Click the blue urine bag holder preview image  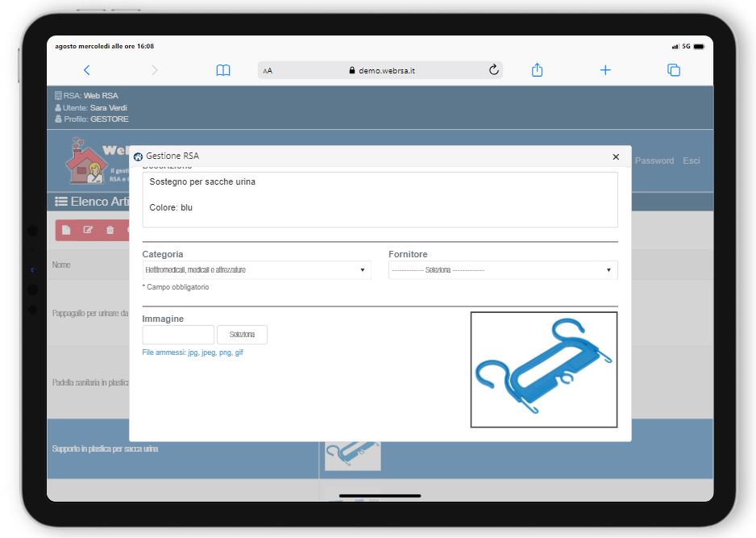tap(543, 369)
